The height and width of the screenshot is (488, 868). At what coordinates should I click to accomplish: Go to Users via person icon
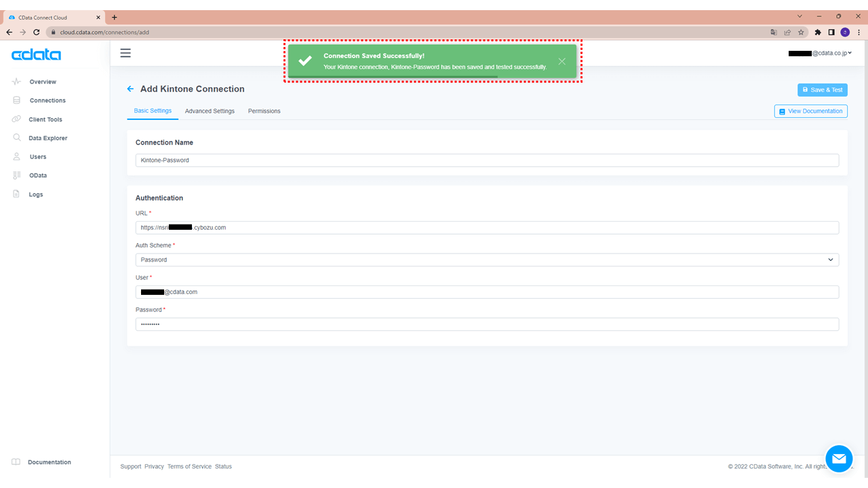click(16, 157)
